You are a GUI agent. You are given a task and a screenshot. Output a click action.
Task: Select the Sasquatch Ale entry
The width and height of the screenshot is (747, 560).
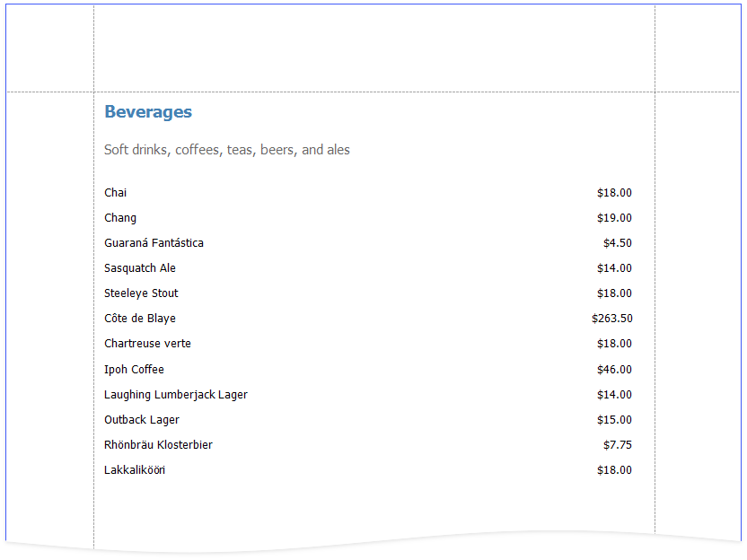tap(140, 268)
